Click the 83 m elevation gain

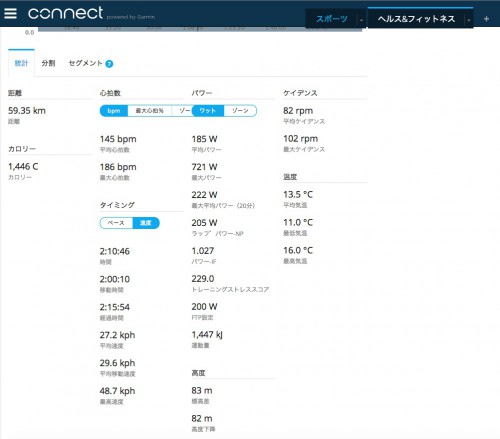point(202,390)
